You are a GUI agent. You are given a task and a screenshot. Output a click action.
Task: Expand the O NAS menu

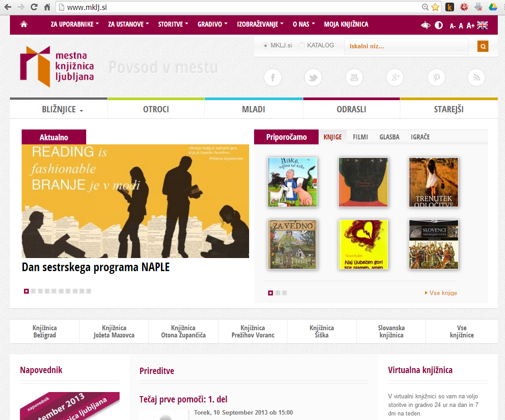(304, 24)
